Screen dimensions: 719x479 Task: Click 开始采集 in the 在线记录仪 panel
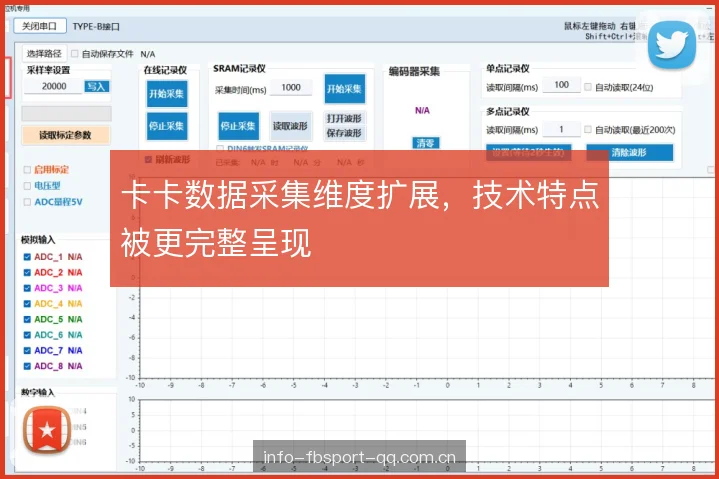pos(166,94)
